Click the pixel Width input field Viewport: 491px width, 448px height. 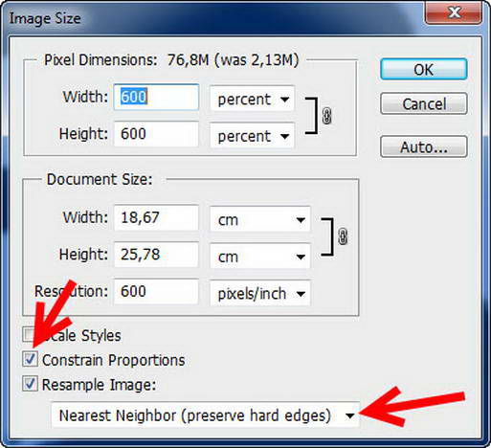156,97
